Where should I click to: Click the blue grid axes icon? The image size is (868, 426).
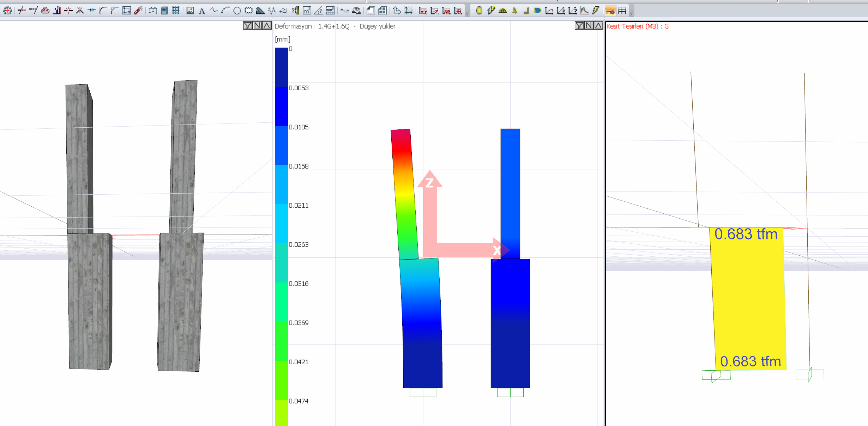point(176,11)
